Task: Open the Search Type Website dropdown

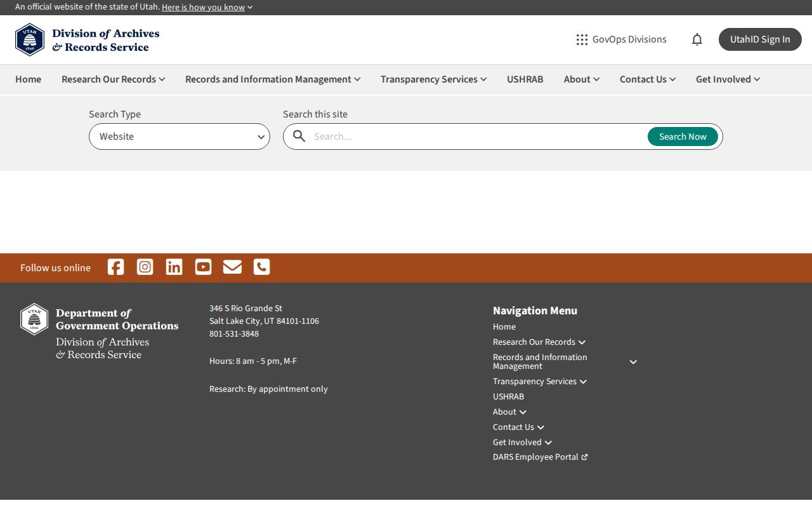Action: pyautogui.click(x=180, y=137)
